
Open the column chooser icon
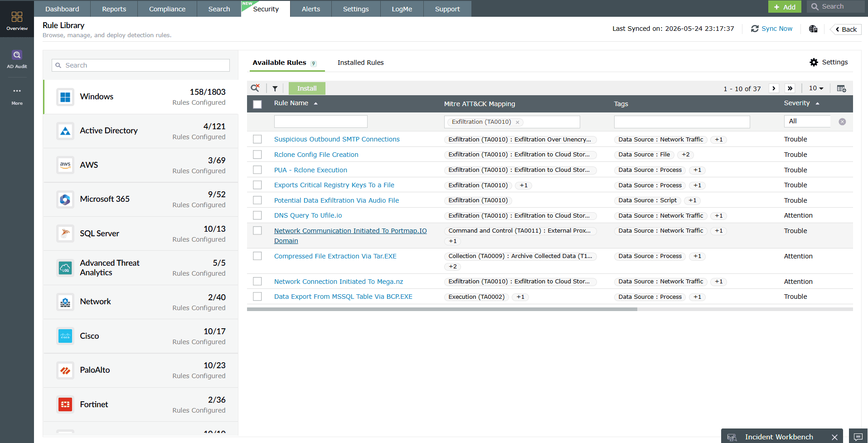tap(841, 88)
